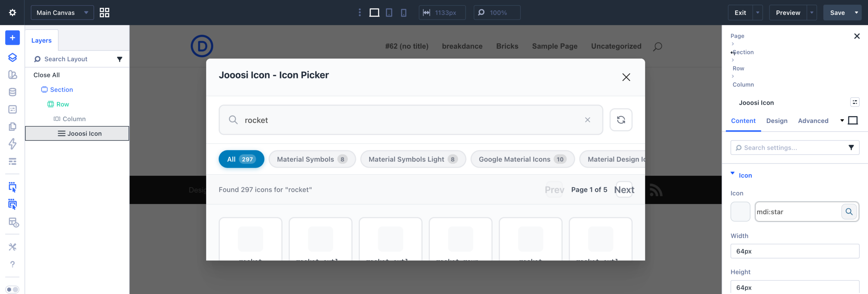
Task: Open the Exit dropdown arrow
Action: pyautogui.click(x=757, y=13)
